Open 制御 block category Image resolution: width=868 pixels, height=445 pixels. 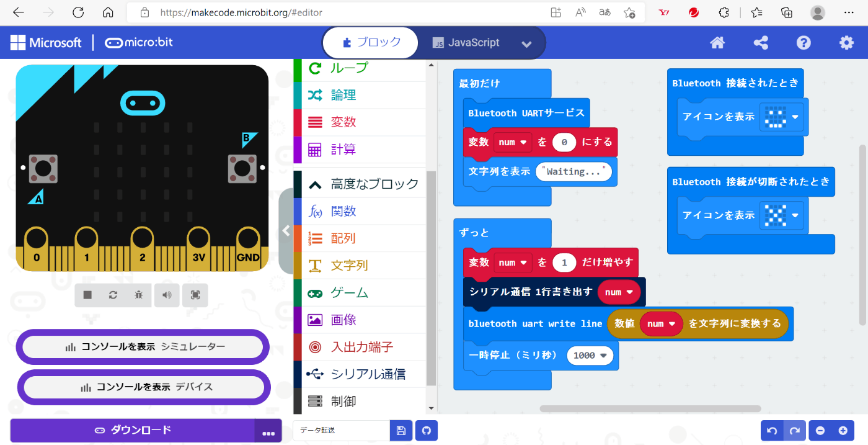(x=360, y=402)
